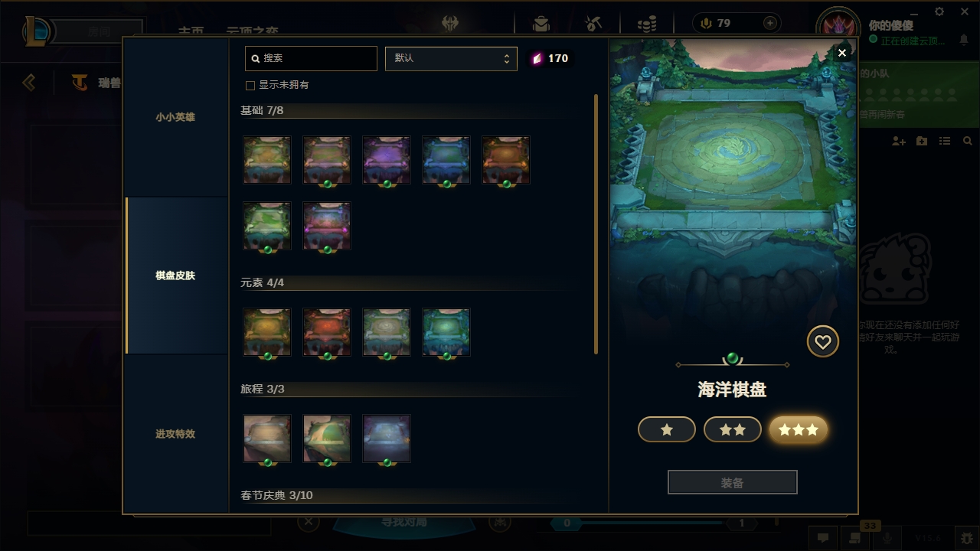The height and width of the screenshot is (551, 980).
Task: Click the 搜索 search input field
Action: coord(311,58)
